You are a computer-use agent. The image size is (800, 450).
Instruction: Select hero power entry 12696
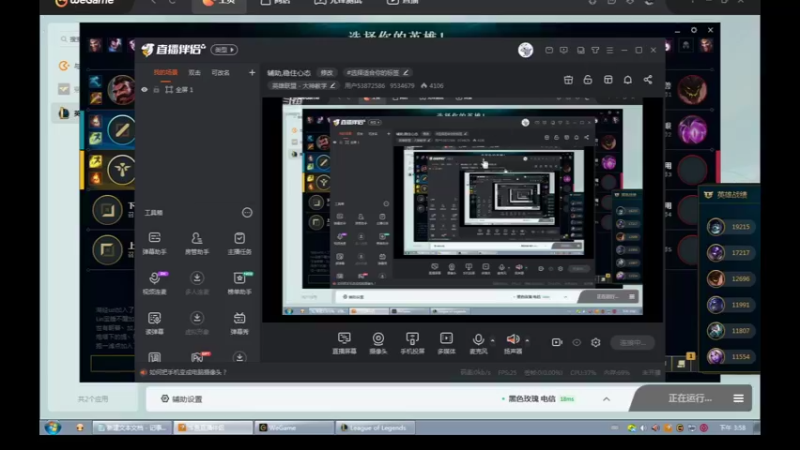point(729,279)
